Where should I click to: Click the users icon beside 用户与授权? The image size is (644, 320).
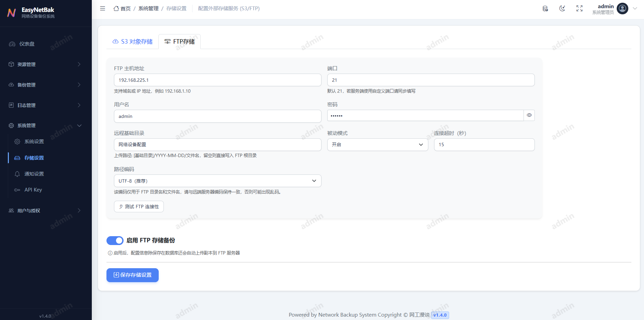[x=11, y=211]
